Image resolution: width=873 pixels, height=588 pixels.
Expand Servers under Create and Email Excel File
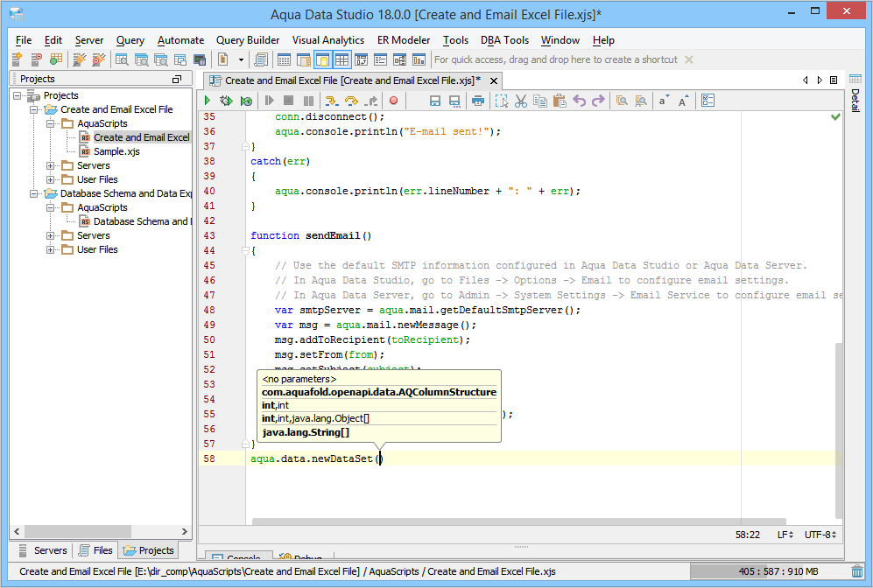[x=50, y=165]
